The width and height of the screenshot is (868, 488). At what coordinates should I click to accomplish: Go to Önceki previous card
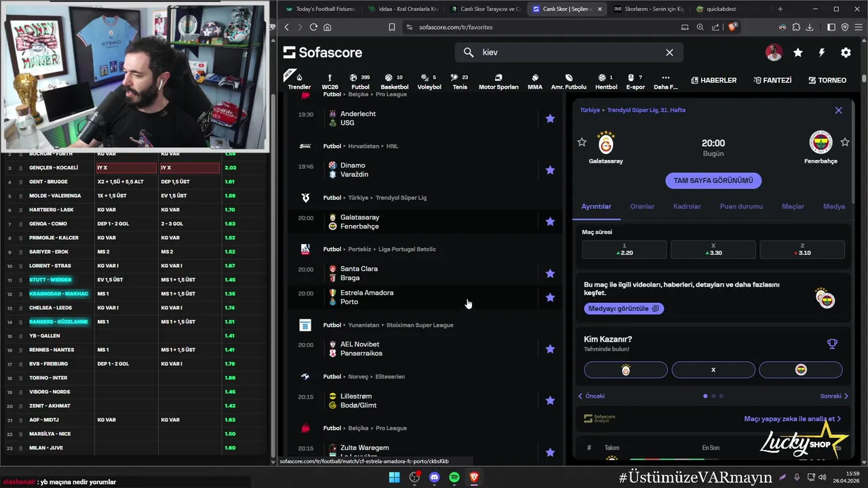click(x=591, y=396)
